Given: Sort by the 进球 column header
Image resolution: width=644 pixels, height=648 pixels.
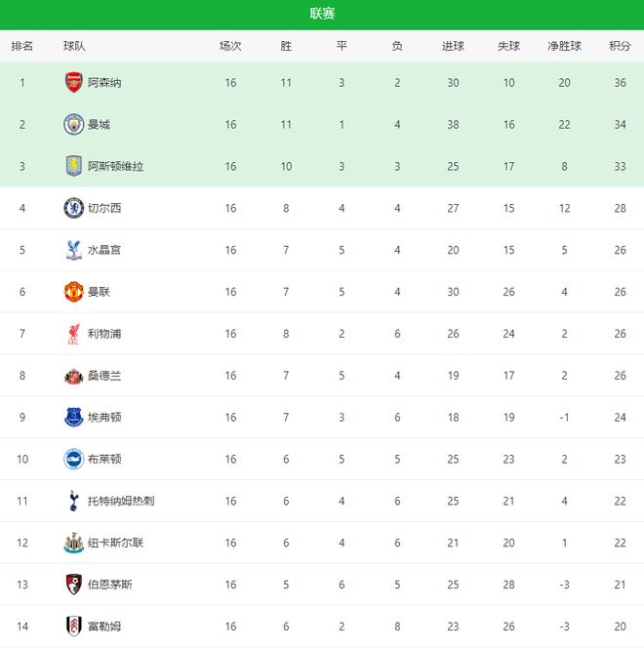Looking at the screenshot, I should tap(453, 46).
